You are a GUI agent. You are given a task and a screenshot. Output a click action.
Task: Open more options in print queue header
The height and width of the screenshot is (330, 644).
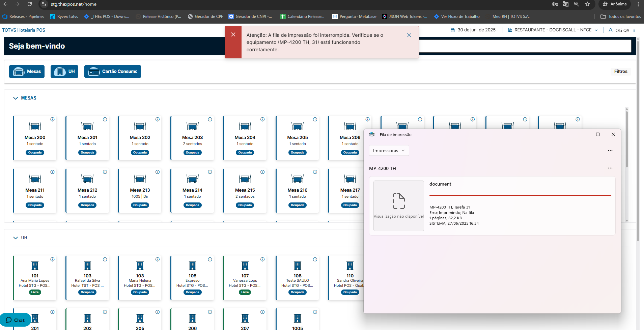coord(610,150)
